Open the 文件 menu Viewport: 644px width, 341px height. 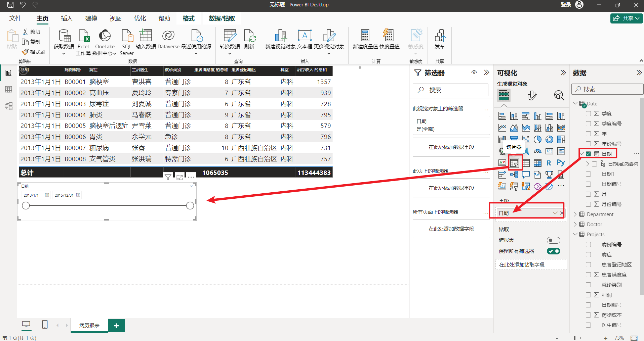[x=15, y=18]
